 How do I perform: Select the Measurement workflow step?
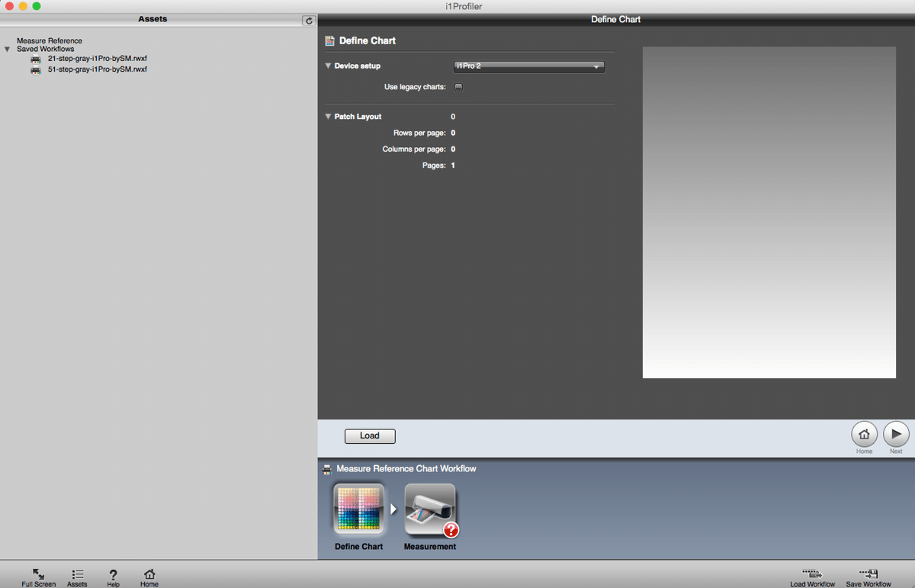pyautogui.click(x=430, y=509)
